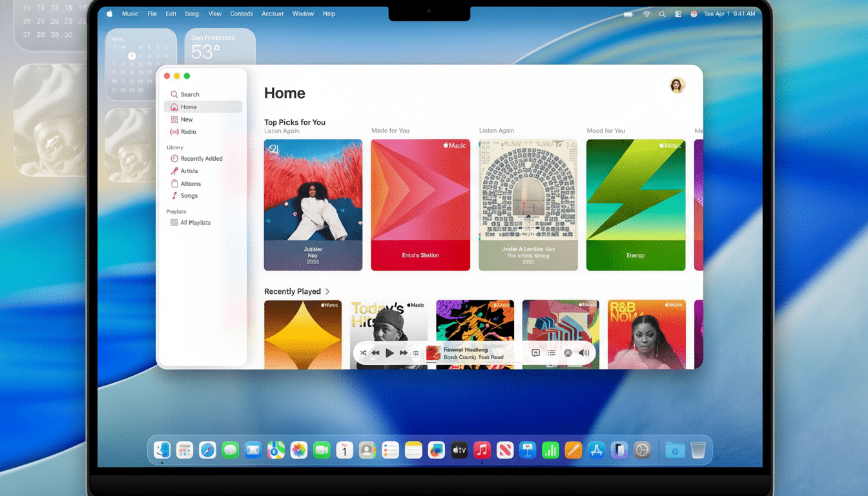Open the Song menu
Screen dimensions: 868x496
[192, 13]
